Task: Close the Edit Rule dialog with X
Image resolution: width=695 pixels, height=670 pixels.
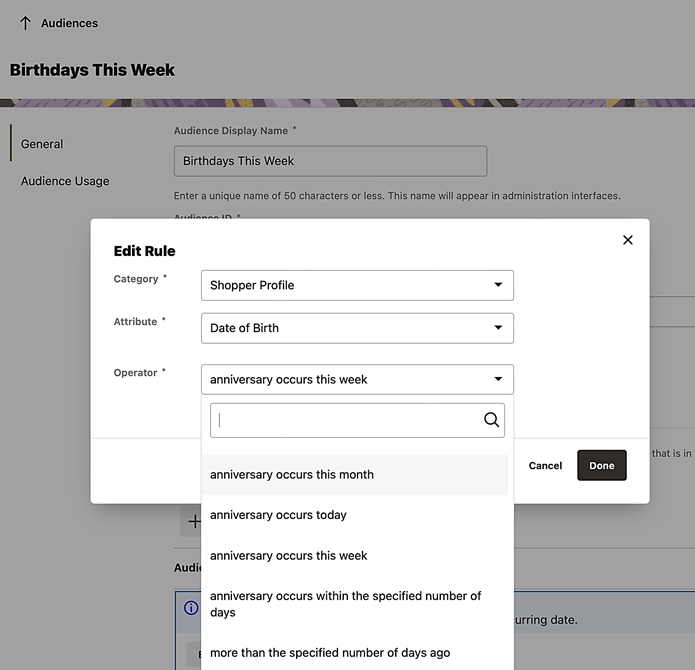Action: [x=628, y=240]
